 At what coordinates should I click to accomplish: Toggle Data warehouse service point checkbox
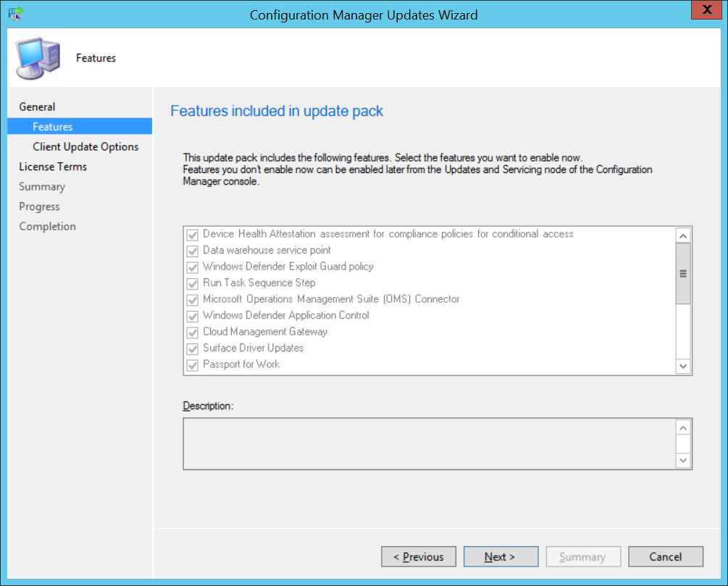click(x=192, y=251)
